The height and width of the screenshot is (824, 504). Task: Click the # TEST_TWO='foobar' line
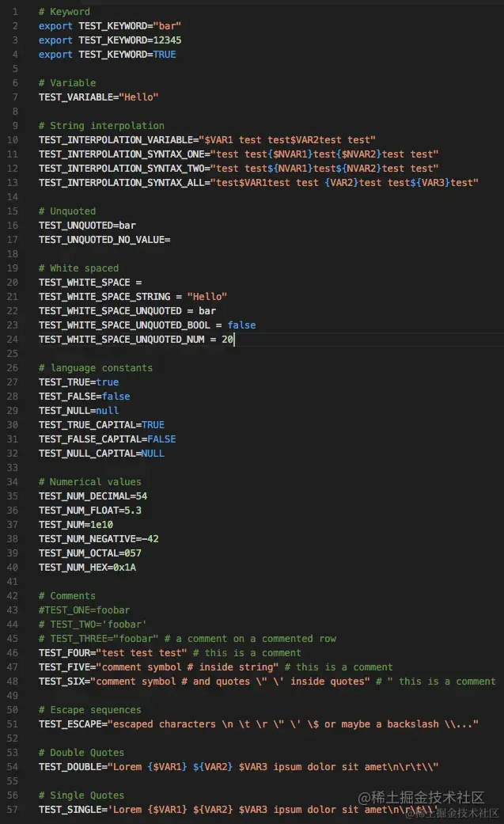[93, 624]
